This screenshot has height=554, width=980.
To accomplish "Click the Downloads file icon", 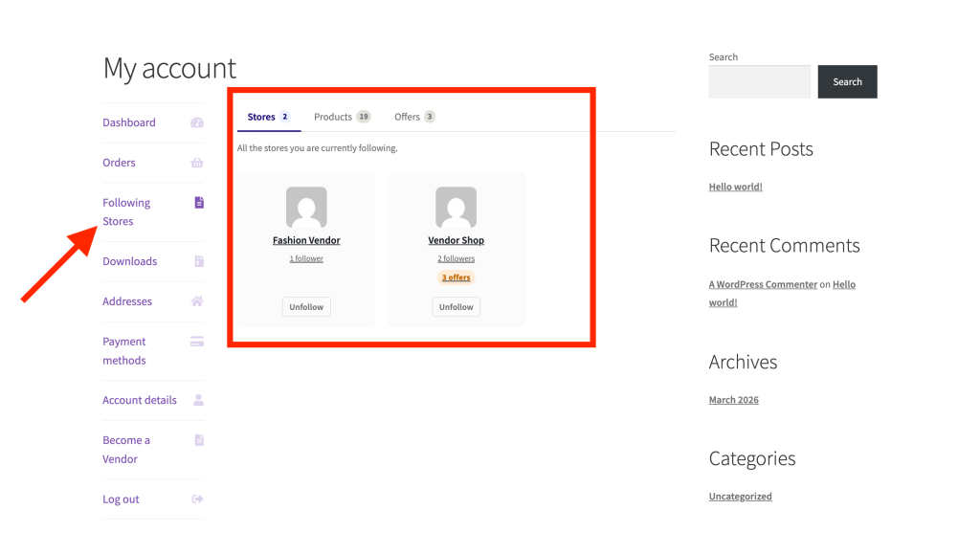I will coord(199,261).
